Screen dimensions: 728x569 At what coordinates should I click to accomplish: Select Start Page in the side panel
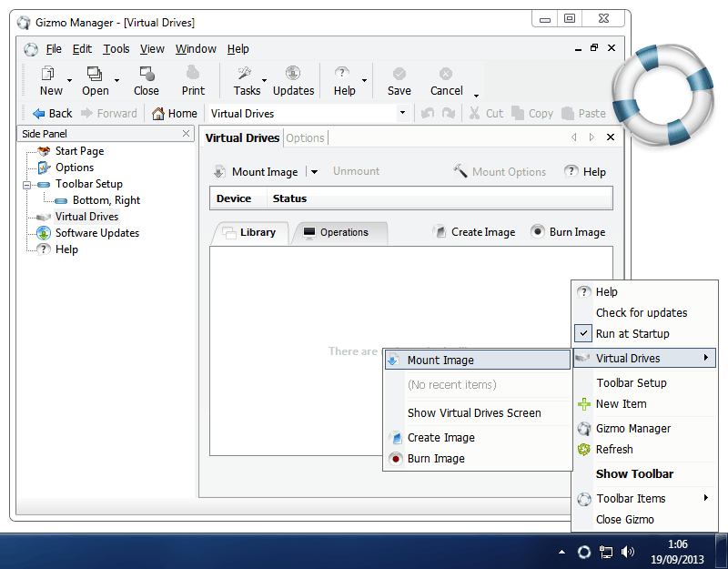(79, 151)
